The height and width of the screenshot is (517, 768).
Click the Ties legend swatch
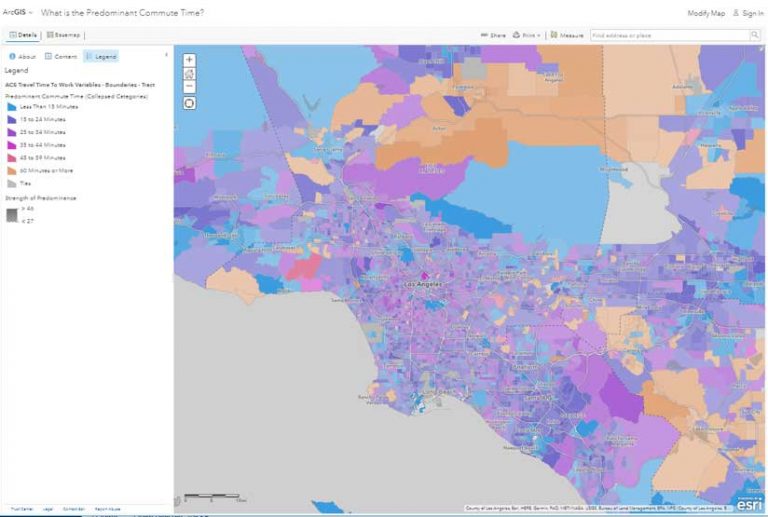(12, 184)
